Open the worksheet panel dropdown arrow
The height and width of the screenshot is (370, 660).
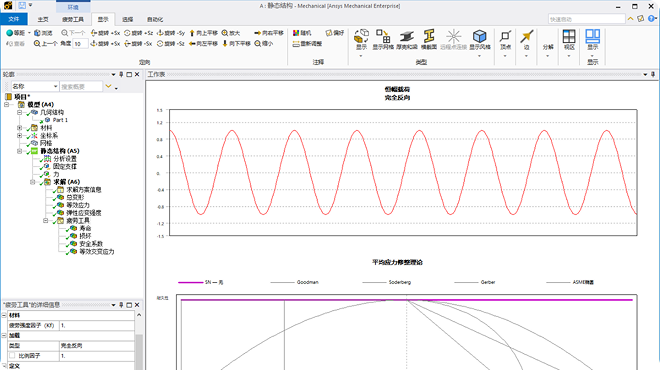pyautogui.click(x=645, y=75)
